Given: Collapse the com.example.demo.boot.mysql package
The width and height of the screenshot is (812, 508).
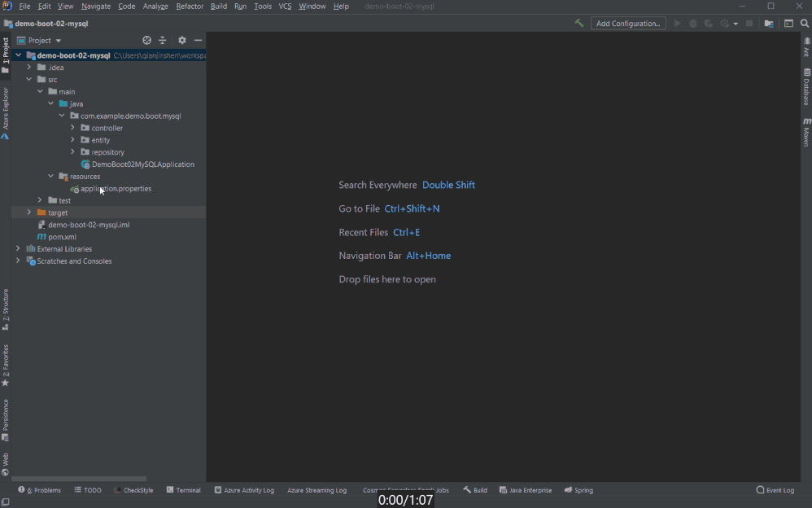Looking at the screenshot, I should pos(62,116).
